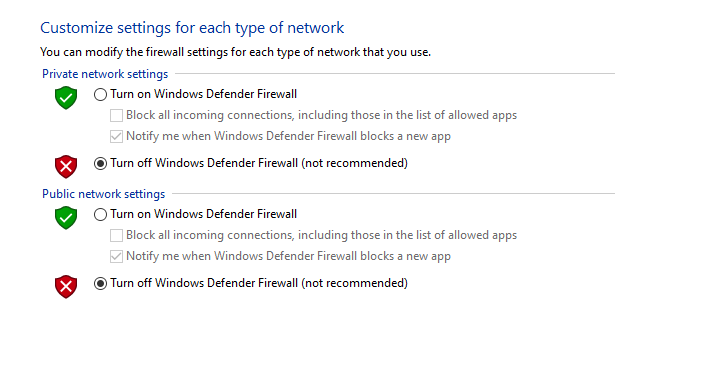The height and width of the screenshot is (370, 707).
Task: Check Block all incoming connections box under Public network
Action: [116, 235]
